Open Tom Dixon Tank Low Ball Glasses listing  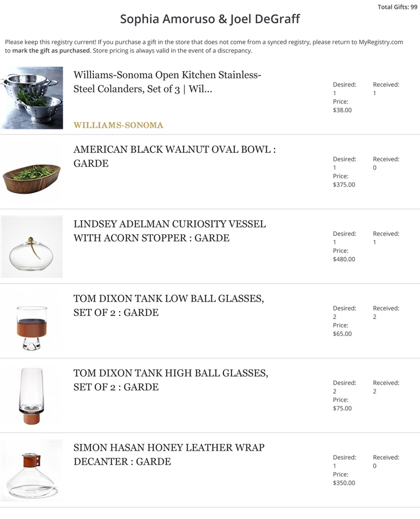tap(169, 305)
